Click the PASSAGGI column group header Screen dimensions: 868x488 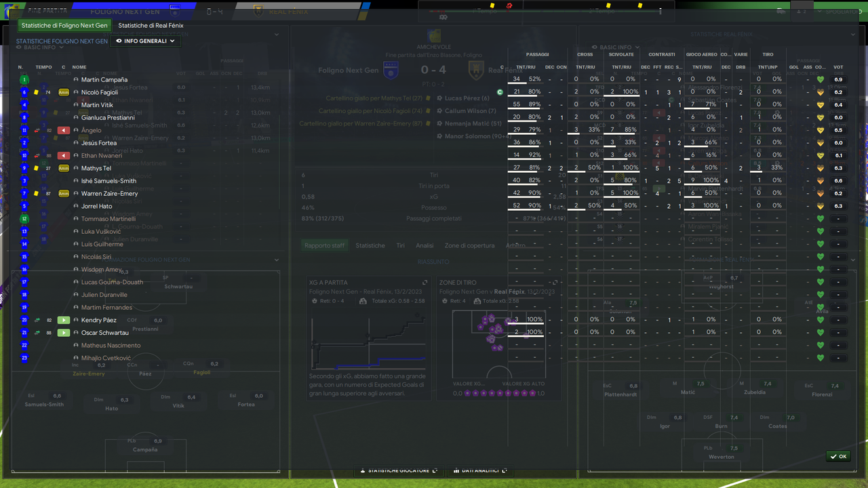pos(537,54)
